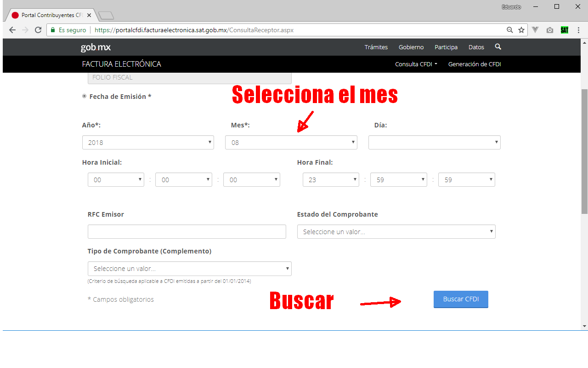Viewport: 588px width, 368px height.
Task: Bookmark the page with the star icon
Action: tap(521, 30)
